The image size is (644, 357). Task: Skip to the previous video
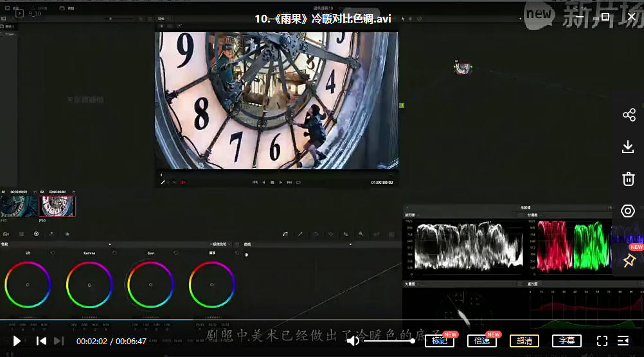[41, 341]
